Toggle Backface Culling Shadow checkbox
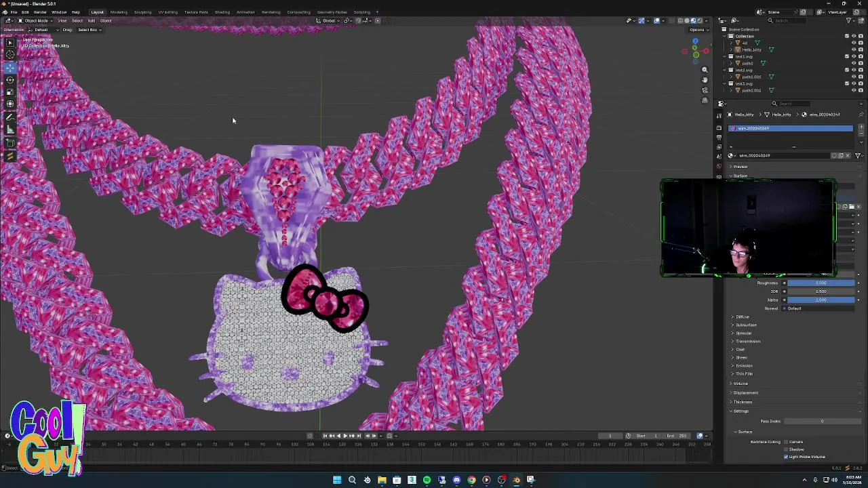 [x=787, y=449]
